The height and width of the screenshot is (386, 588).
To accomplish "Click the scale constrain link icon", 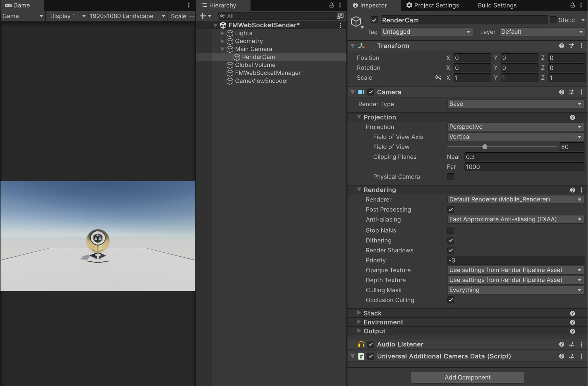I will (438, 78).
